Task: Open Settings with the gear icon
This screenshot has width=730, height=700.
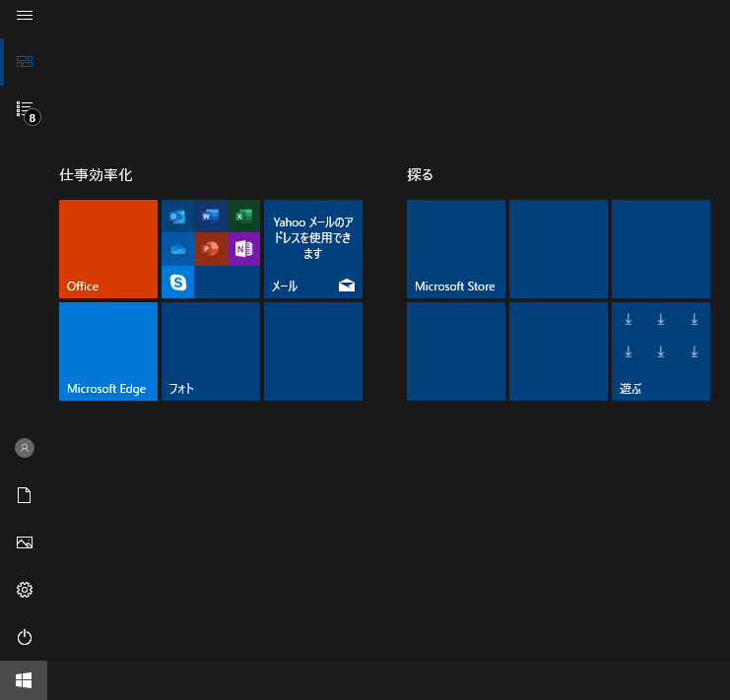Action: [x=25, y=590]
